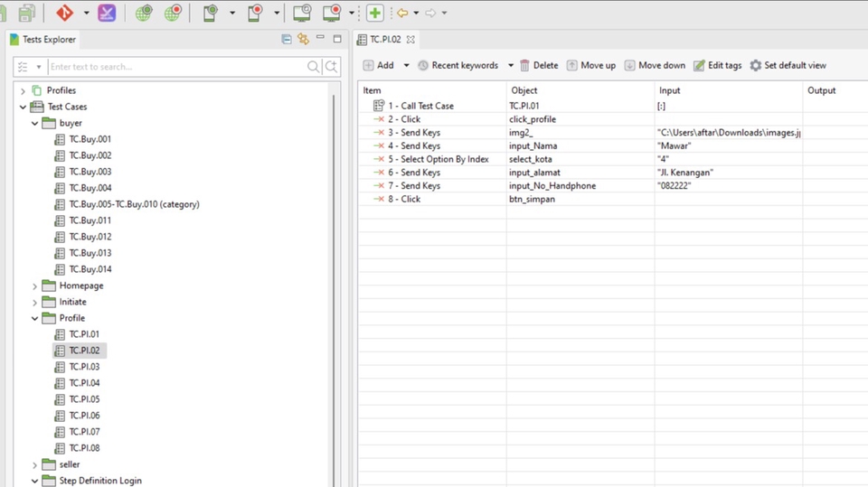The width and height of the screenshot is (868, 487).
Task: Click the Save All toolbar icon
Action: [26, 13]
